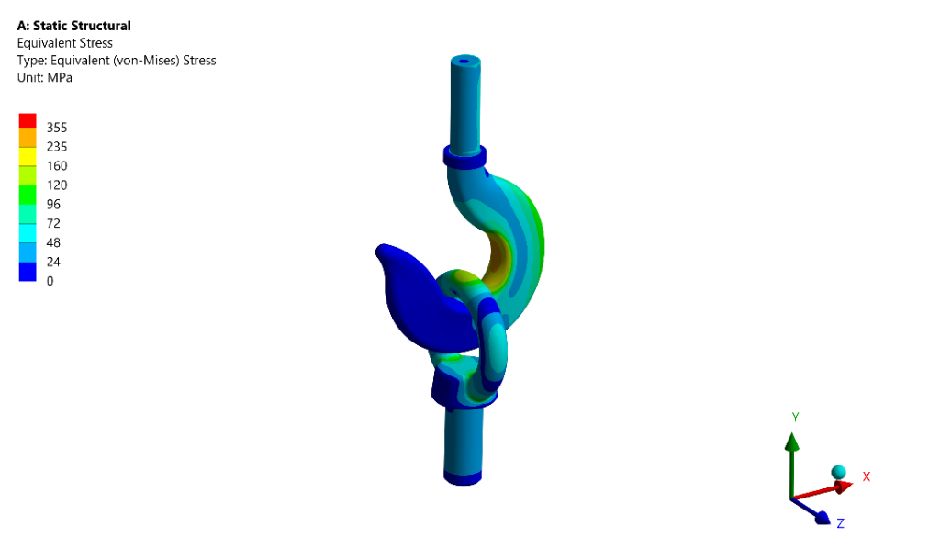Viewport: 940px width, 560px height.
Task: Click the green Y axis arrow of the triad
Action: coord(792,465)
